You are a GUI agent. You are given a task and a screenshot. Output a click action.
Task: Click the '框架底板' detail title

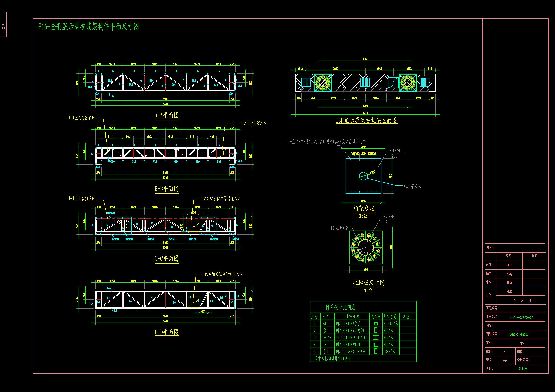click(364, 209)
